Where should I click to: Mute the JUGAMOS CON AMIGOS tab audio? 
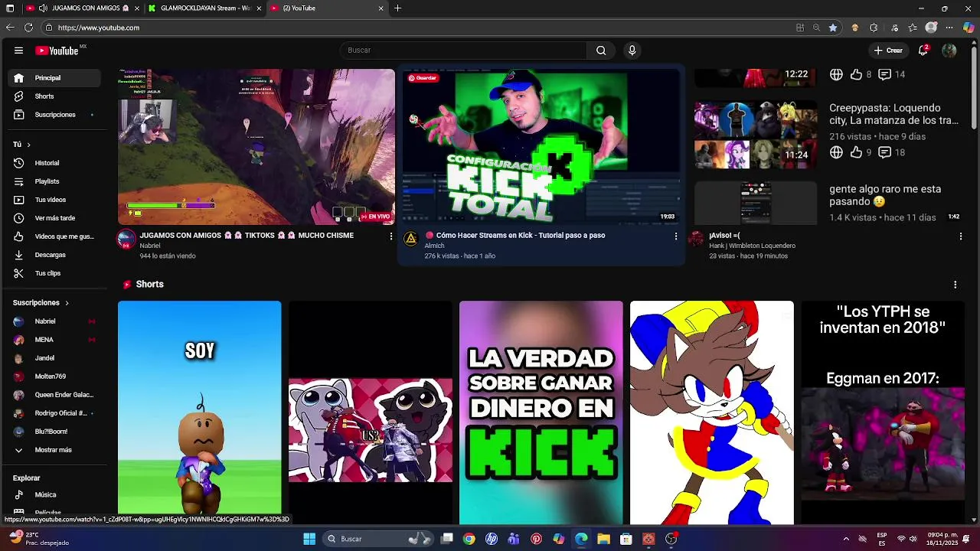point(43,8)
